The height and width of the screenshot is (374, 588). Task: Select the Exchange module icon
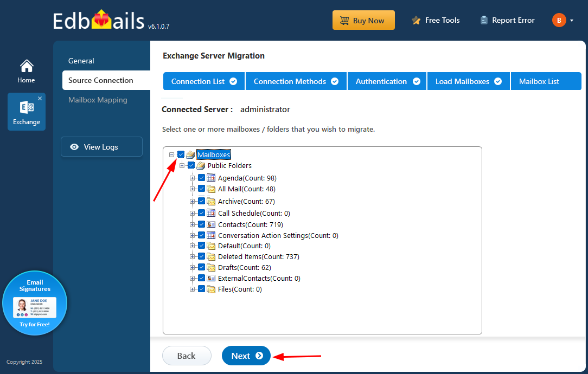26,112
